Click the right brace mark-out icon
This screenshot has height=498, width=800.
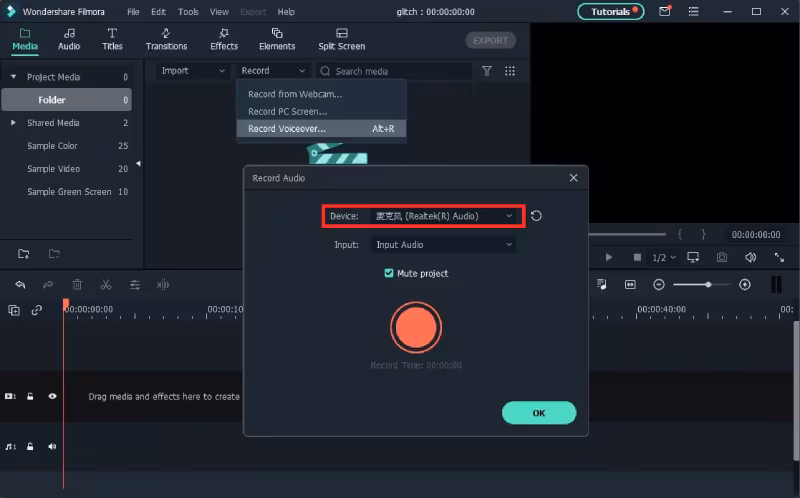coord(704,234)
